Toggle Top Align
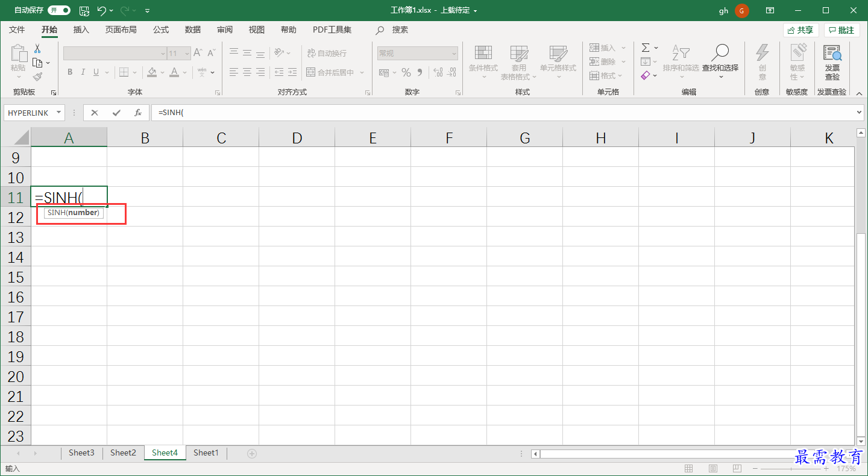 pos(234,53)
